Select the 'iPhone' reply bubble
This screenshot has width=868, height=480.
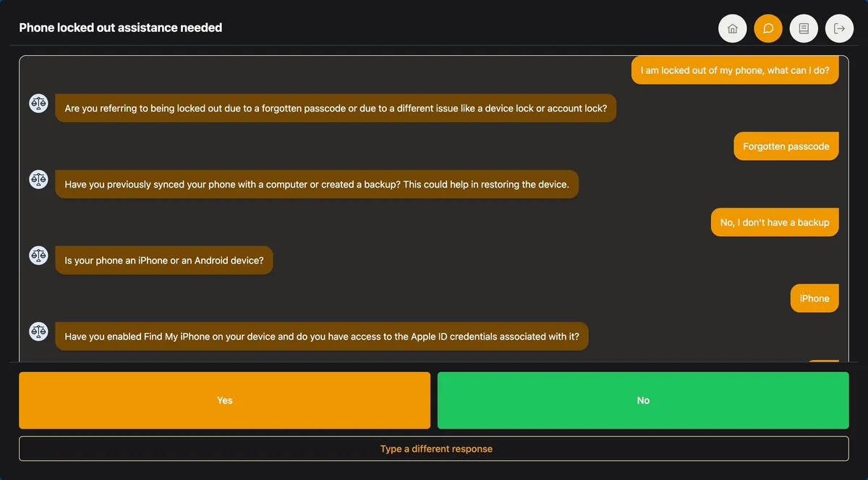click(814, 298)
